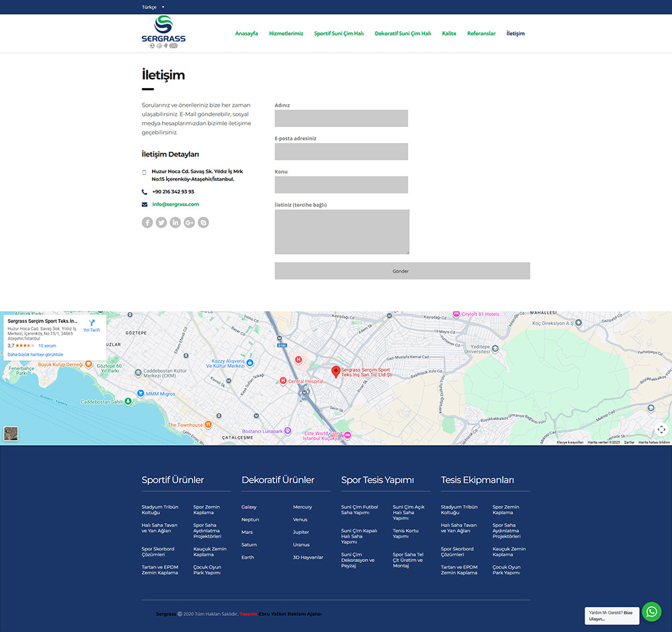672x632 pixels.
Task: Switch map to satellite view thumbnail
Action: tap(11, 434)
